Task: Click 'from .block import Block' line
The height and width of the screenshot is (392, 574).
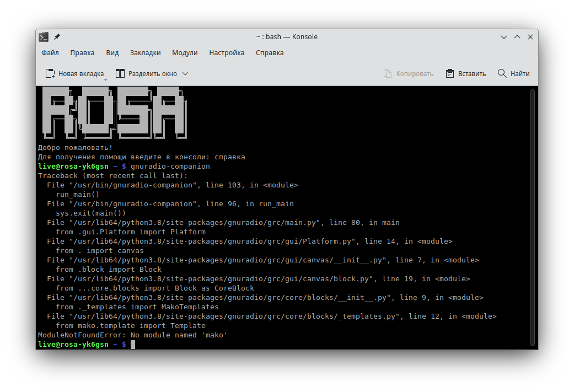Action: [x=109, y=270]
